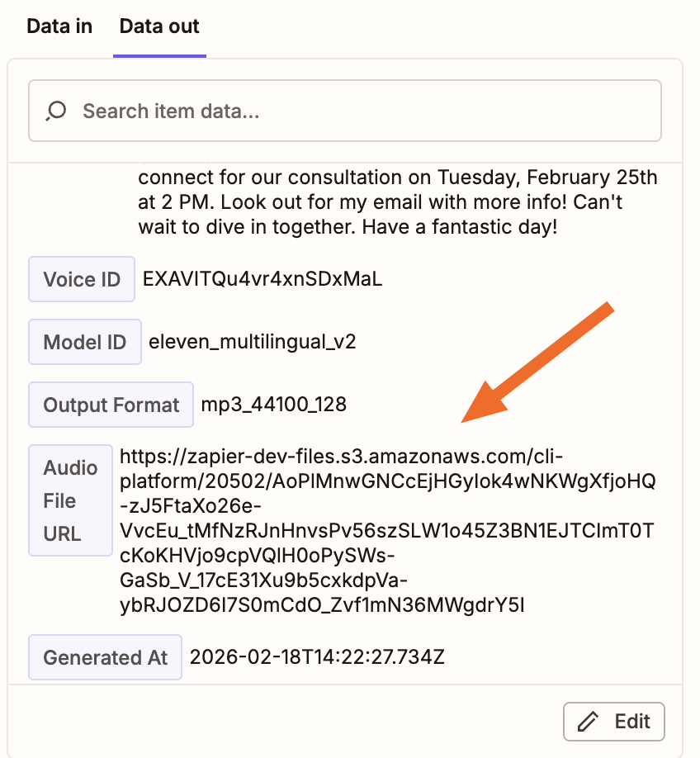
Task: Select the Generated At field label pill
Action: tap(105, 657)
